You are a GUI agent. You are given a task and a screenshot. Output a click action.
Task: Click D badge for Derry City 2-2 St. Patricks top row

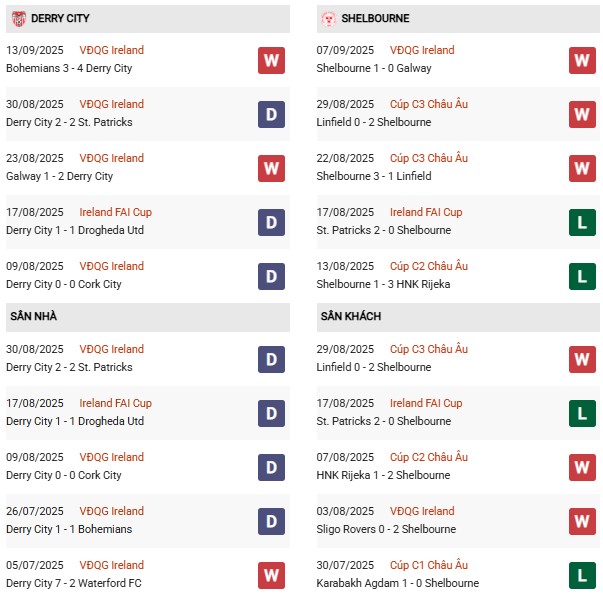(272, 115)
